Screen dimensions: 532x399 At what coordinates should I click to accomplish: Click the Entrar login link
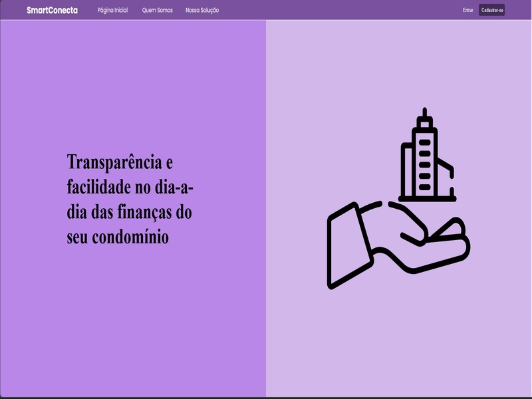468,10
